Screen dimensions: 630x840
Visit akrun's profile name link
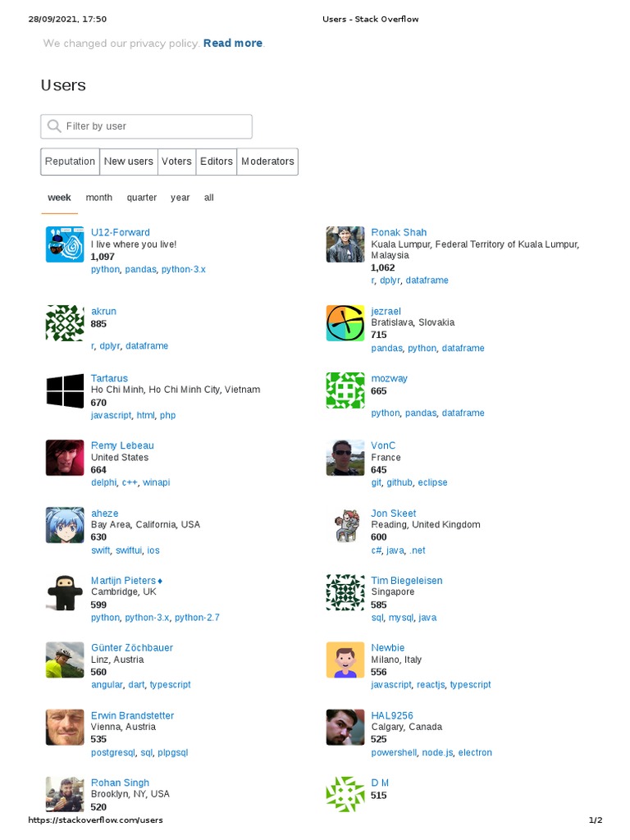[103, 311]
